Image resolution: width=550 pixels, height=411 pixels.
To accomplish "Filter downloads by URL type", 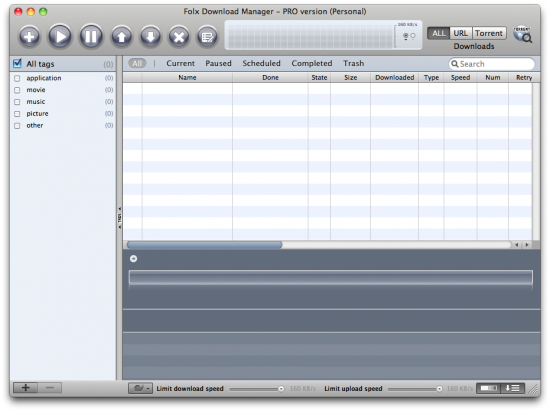I will 461,33.
